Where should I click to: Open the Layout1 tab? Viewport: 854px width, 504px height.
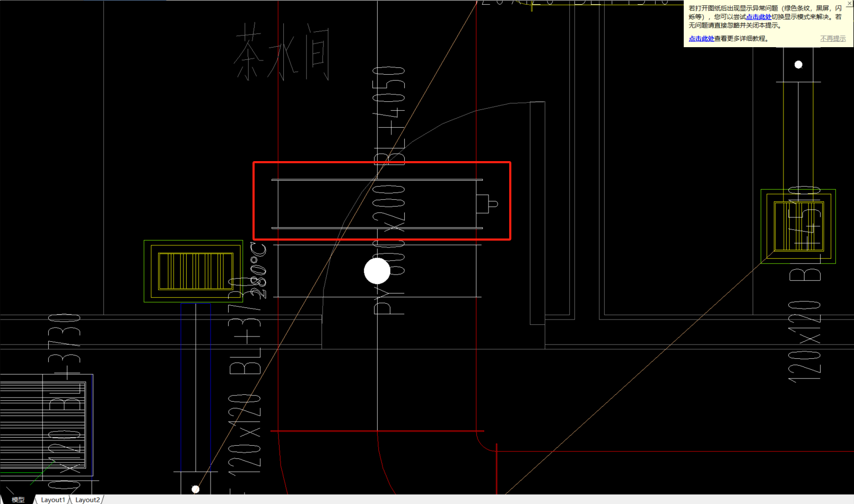coord(53,500)
